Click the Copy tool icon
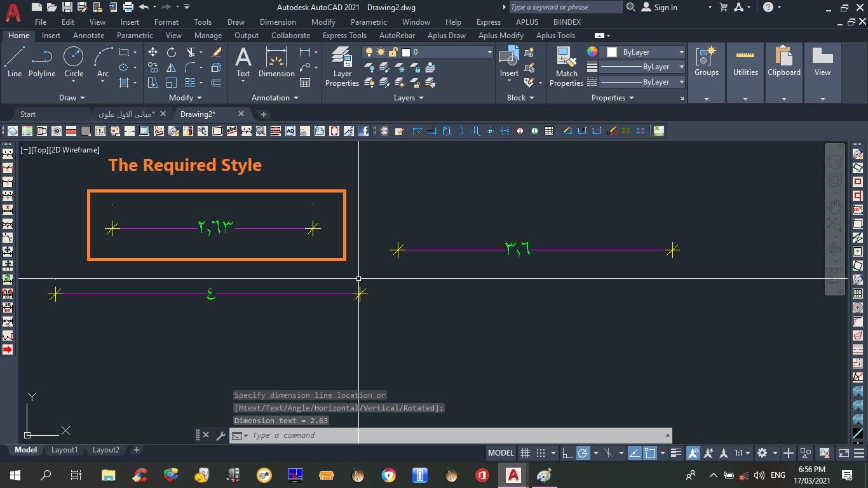Viewport: 868px width, 488px height. pos(153,67)
